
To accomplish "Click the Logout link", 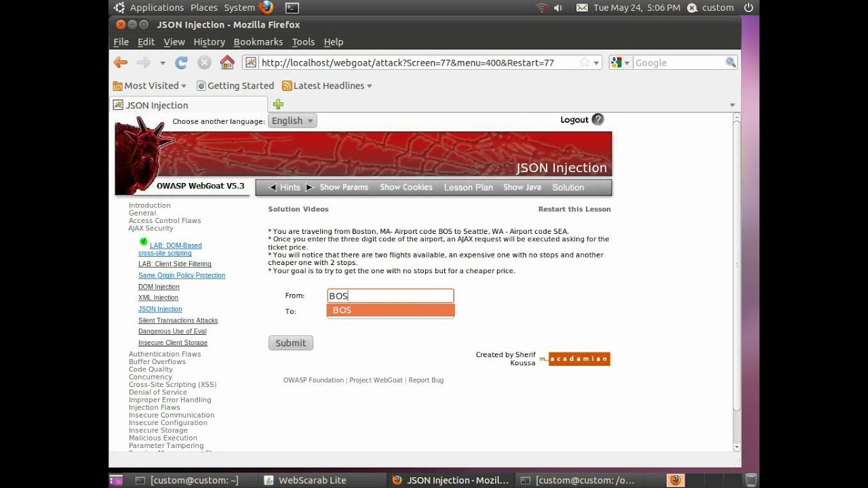I will (x=574, y=120).
